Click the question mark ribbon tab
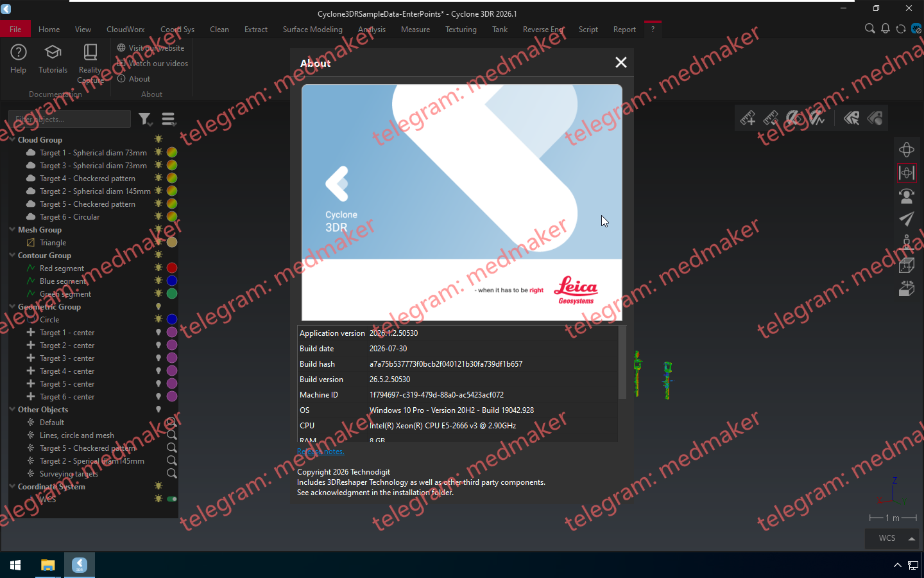Screen dimensions: 924x578 653,30
